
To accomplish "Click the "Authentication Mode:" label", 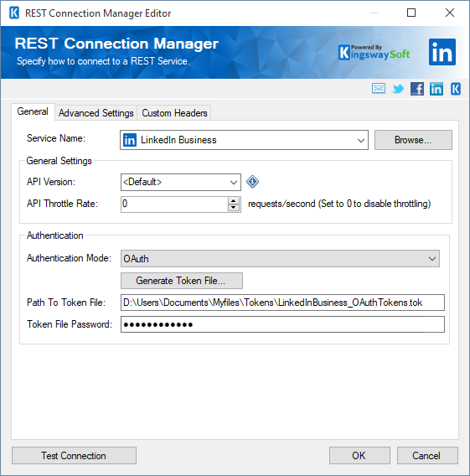I will click(x=69, y=258).
